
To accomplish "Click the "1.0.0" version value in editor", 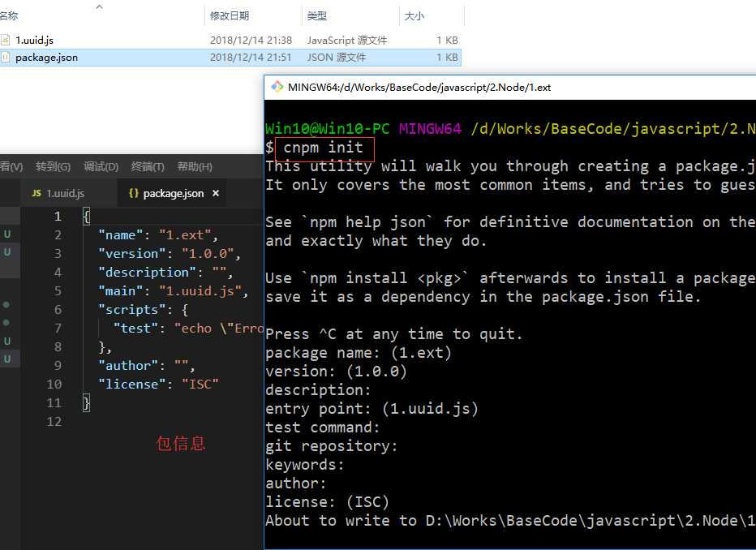I will [x=208, y=254].
